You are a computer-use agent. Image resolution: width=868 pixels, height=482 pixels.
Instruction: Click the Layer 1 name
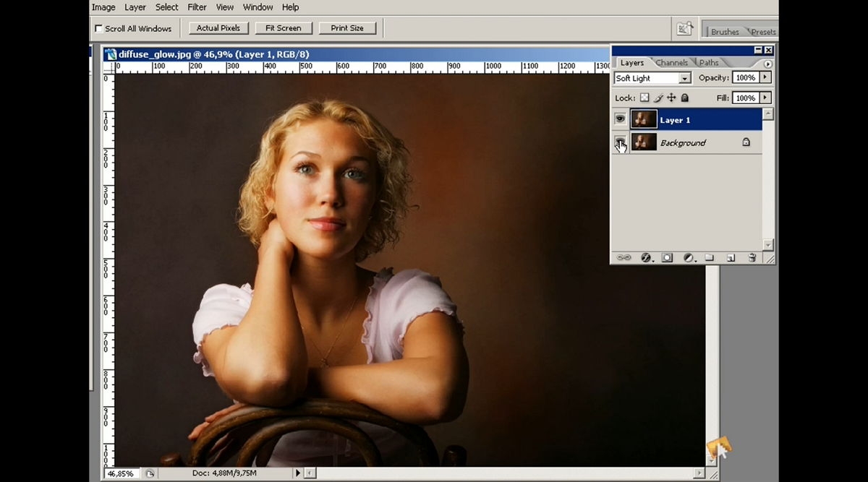(x=675, y=120)
